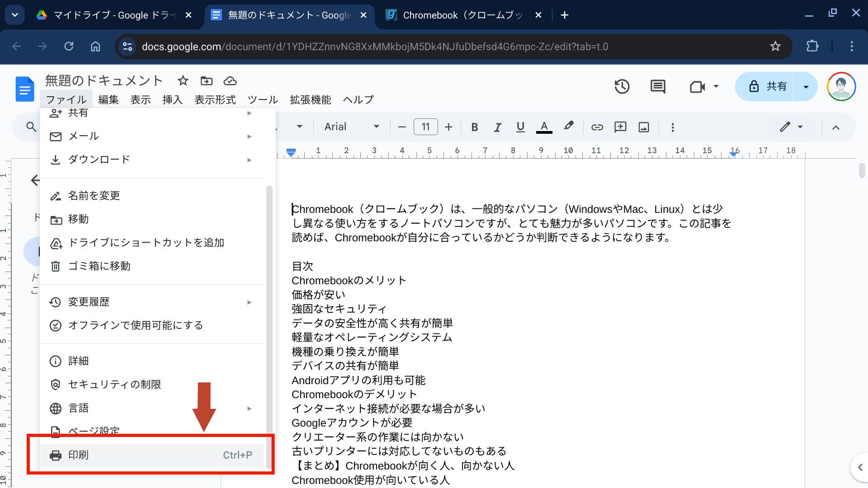Select 名前を変更 menu entry
The image size is (868, 488).
(152, 196)
